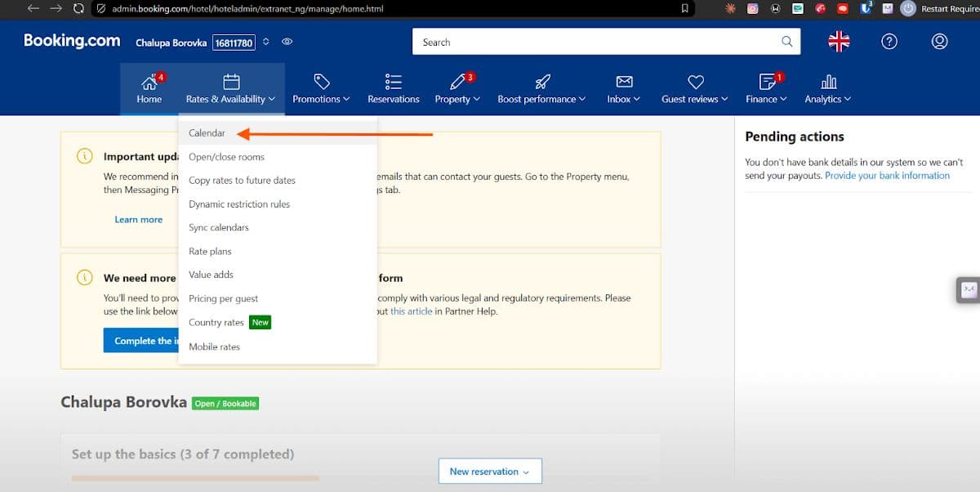
Task: Open Rate plans menu item
Action: click(278, 252)
